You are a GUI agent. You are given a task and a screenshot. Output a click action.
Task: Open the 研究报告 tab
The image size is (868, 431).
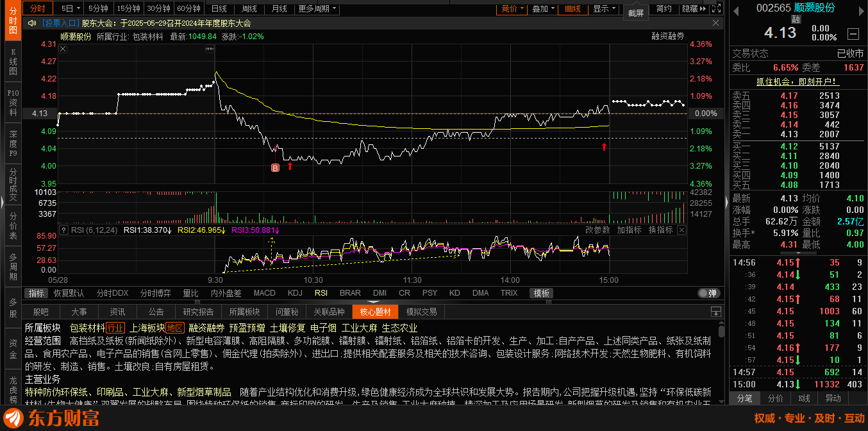coord(198,312)
